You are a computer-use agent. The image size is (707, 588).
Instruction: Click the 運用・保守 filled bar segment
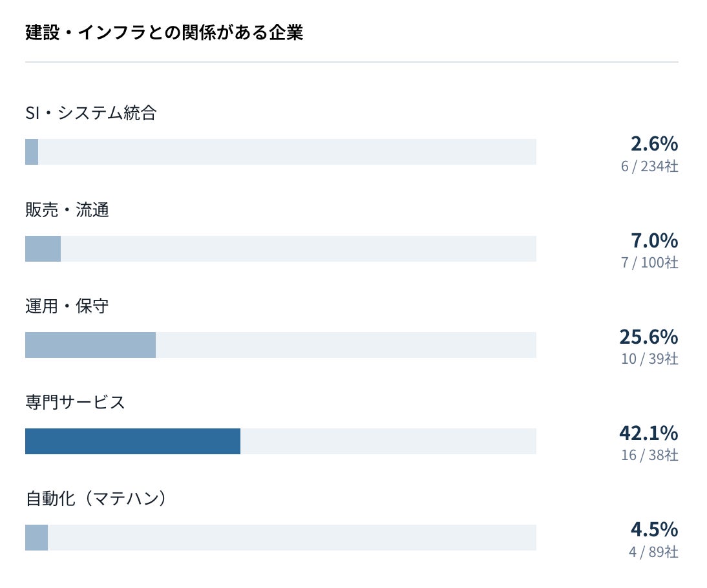coord(90,345)
